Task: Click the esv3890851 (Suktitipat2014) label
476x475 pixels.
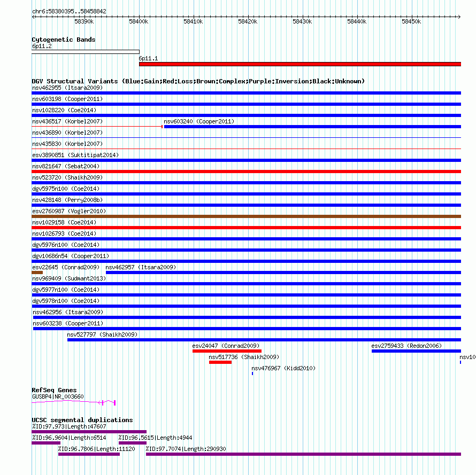Action: click(x=75, y=155)
